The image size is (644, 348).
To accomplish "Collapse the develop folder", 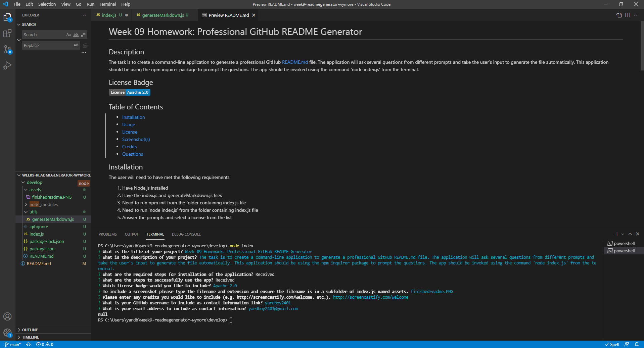I will [35, 182].
